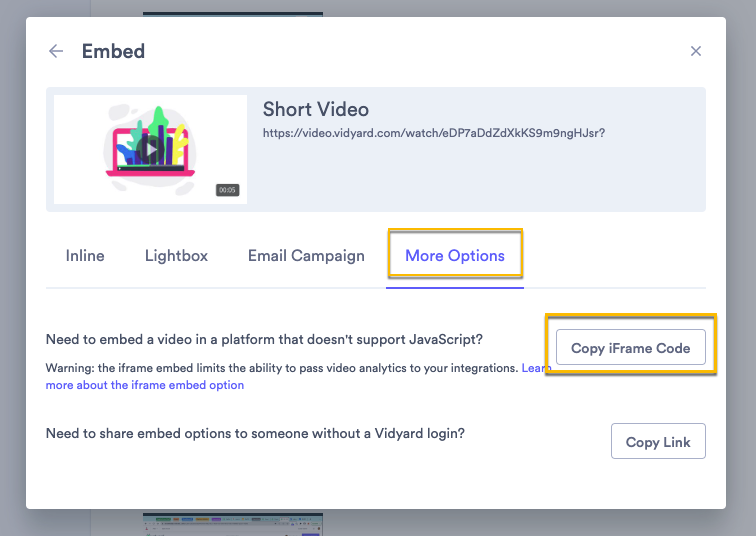Select the Email Campaign tab
Screen dimensions: 756x536
click(306, 255)
